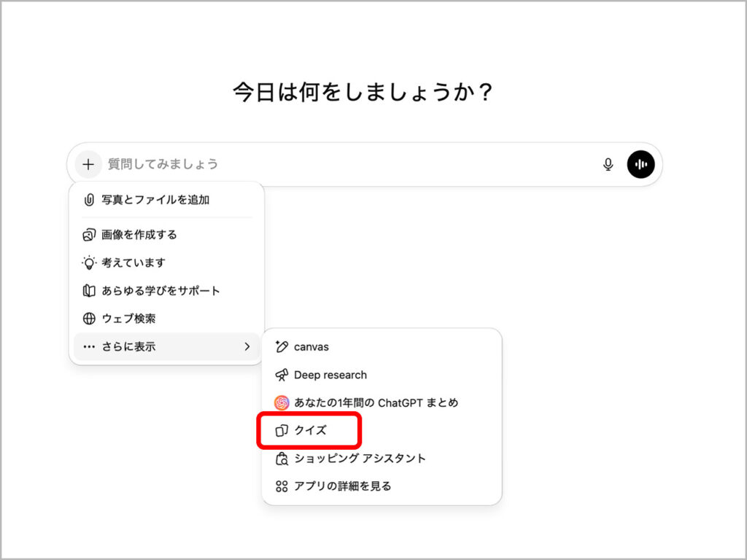Click the cards icon beside クイズ
This screenshot has height=560, width=747.
[x=282, y=431]
